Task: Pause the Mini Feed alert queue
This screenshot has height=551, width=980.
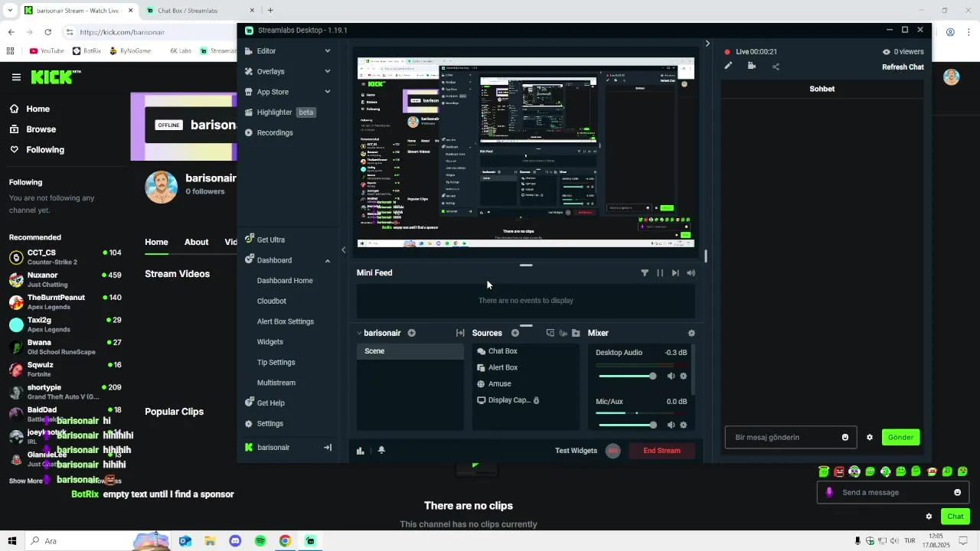Action: click(x=660, y=273)
